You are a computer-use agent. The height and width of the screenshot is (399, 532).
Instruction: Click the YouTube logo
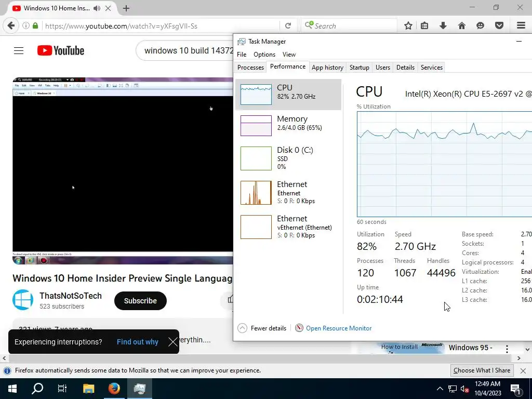tap(61, 50)
